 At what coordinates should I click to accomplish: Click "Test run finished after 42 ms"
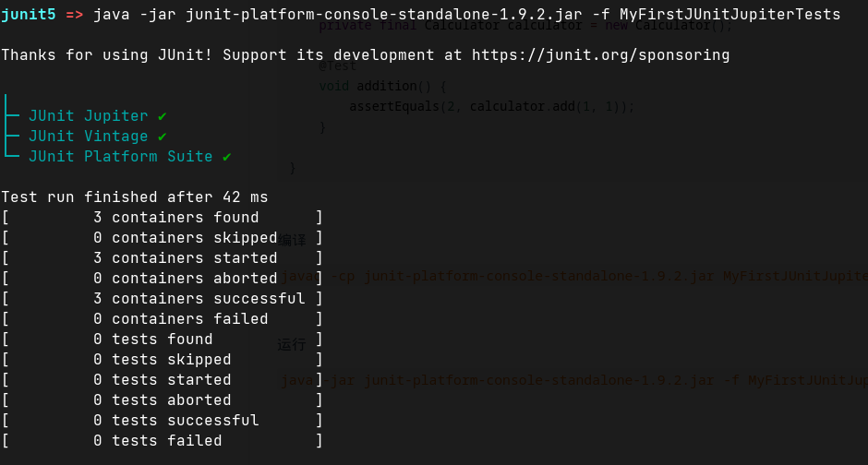click(x=135, y=197)
